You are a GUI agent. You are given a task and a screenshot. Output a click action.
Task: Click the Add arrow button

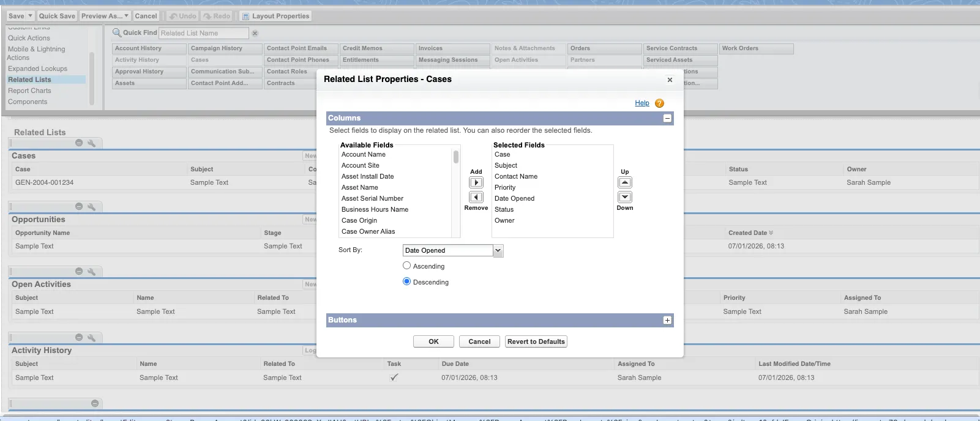(476, 182)
